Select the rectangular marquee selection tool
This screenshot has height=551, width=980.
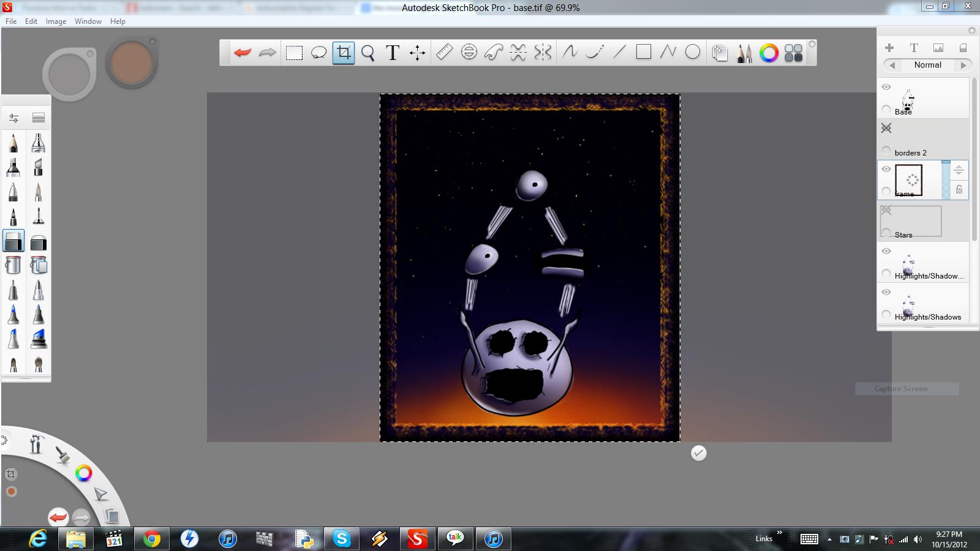295,53
